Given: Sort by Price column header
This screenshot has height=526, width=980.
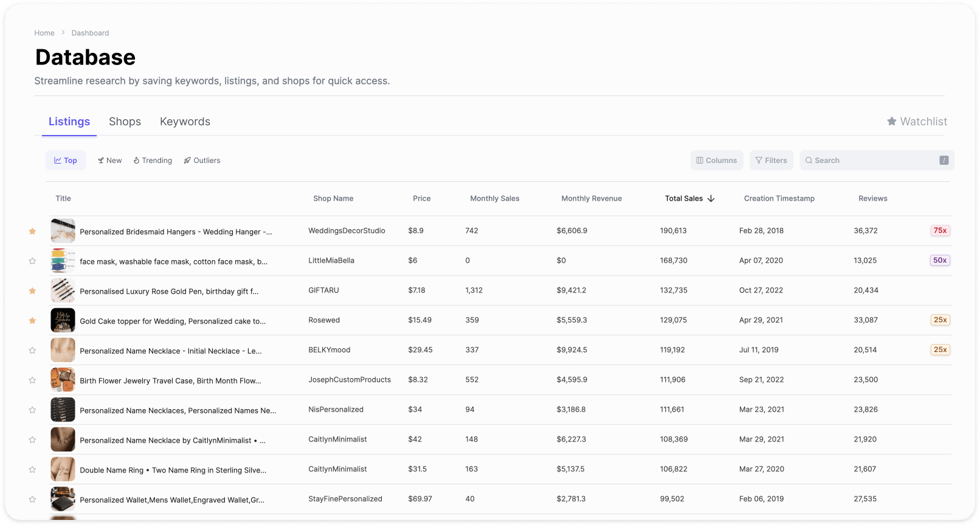Looking at the screenshot, I should point(422,199).
